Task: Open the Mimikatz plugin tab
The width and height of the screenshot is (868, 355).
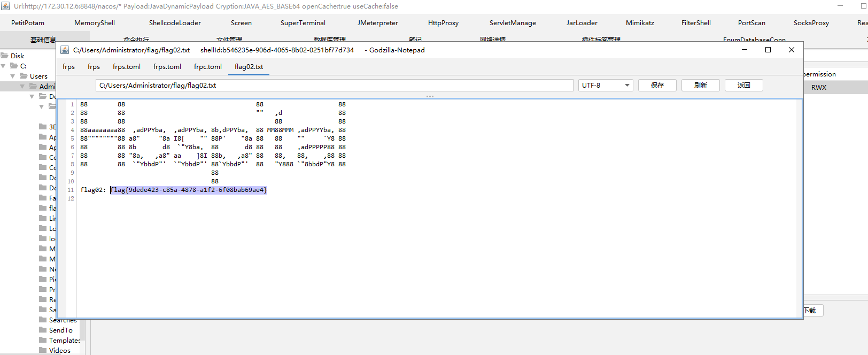Action: click(640, 23)
